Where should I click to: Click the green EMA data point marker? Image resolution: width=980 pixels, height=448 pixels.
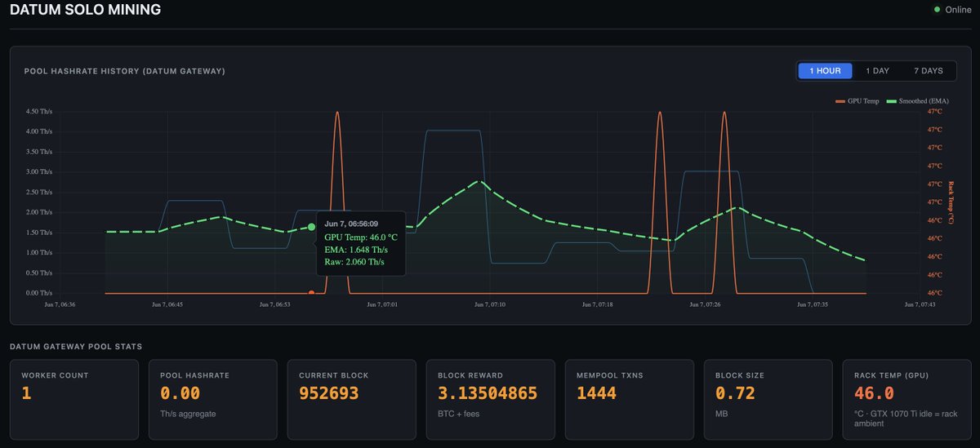(311, 227)
